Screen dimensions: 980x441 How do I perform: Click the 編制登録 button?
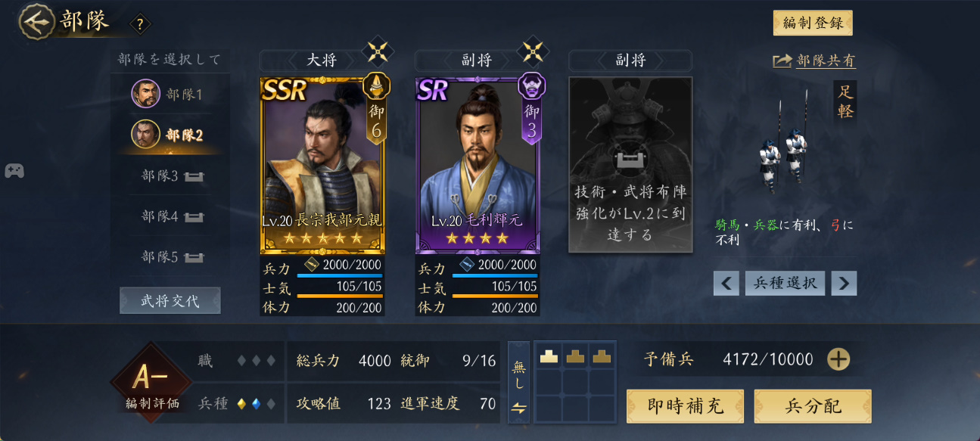click(813, 23)
